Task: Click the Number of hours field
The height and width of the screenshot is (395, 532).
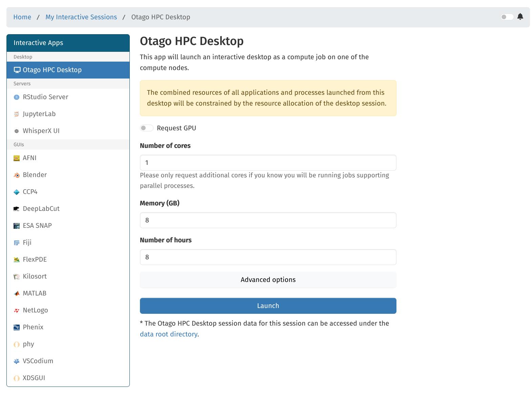Action: click(268, 257)
